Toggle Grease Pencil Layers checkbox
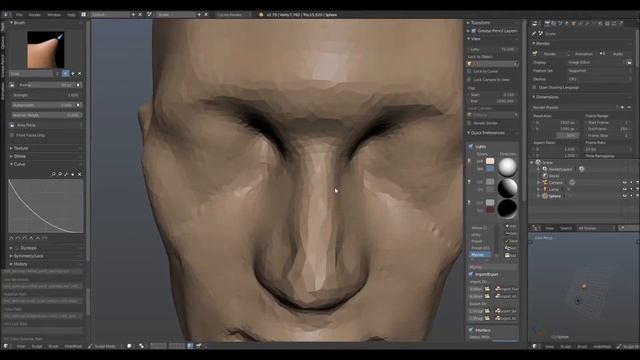The width and height of the screenshot is (640, 360). click(474, 31)
